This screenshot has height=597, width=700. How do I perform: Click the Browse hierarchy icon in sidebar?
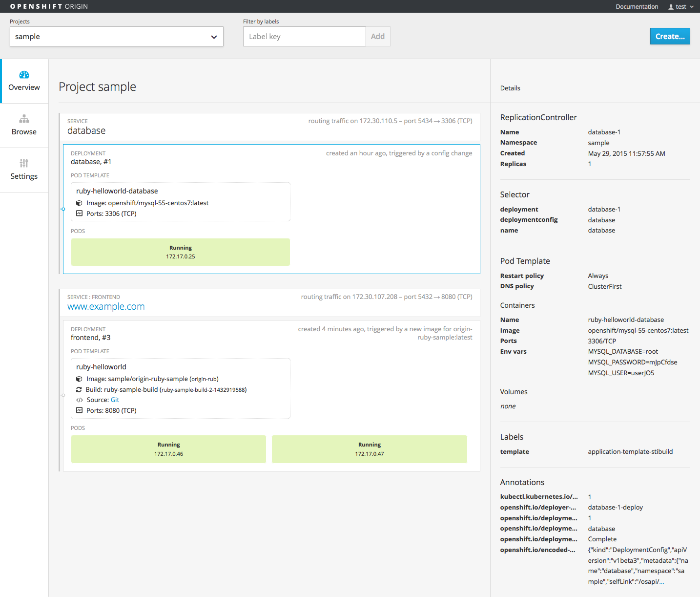point(24,119)
